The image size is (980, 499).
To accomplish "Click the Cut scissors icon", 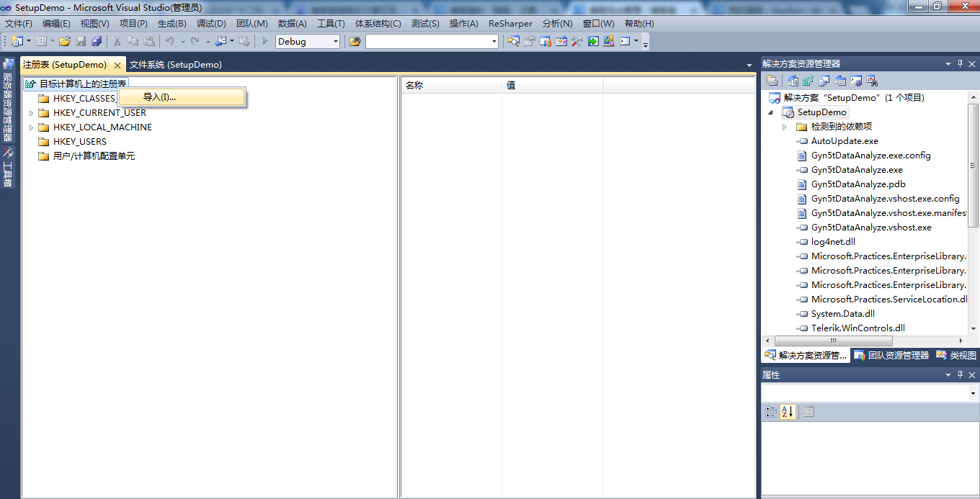I will click(x=117, y=42).
